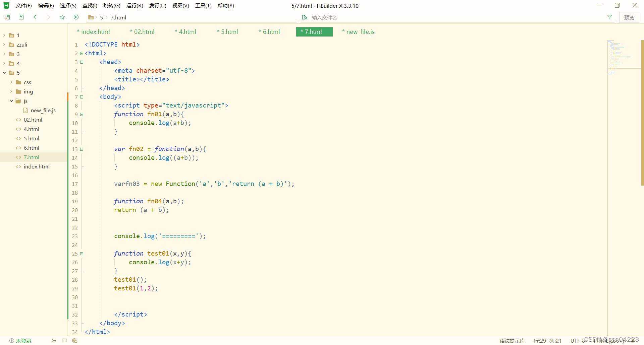This screenshot has height=345, width=644.
Task: Expand project folder 1
Action: coord(4,35)
